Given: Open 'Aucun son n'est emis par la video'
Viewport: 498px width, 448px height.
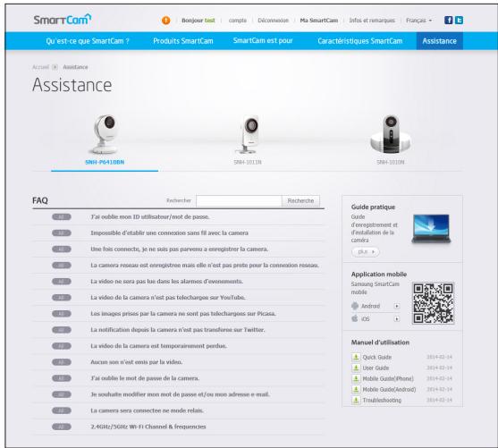Looking at the screenshot, I should point(137,362).
